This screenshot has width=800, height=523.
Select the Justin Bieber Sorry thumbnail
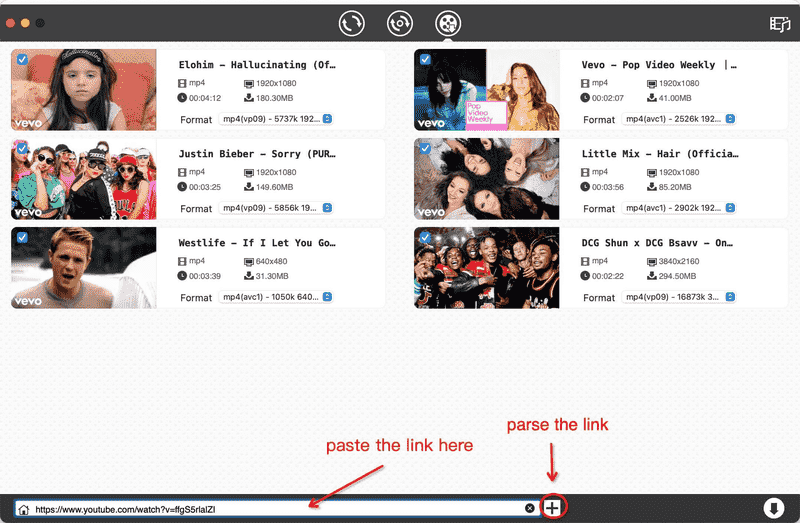(84, 179)
